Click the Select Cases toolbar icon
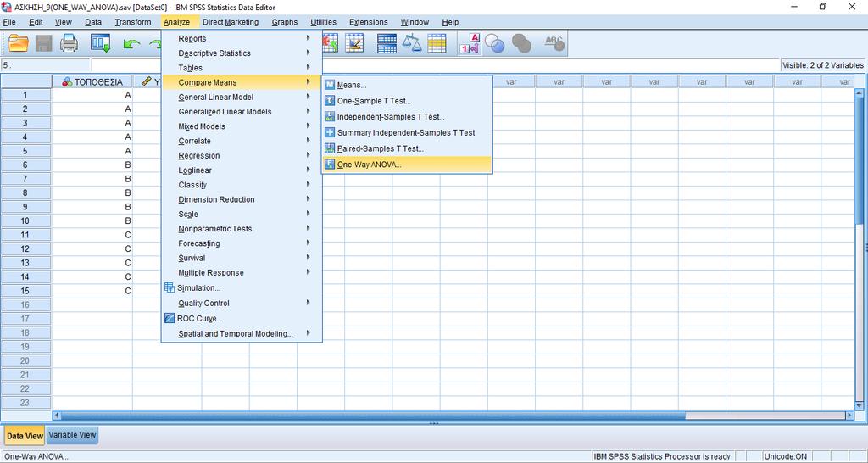 [437, 43]
